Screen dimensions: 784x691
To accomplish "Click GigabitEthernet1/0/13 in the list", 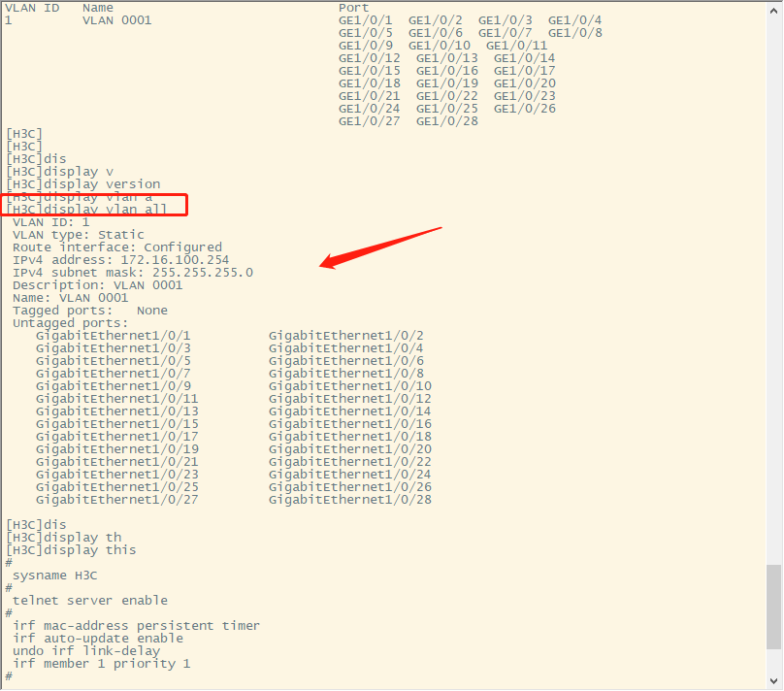I will point(117,411).
